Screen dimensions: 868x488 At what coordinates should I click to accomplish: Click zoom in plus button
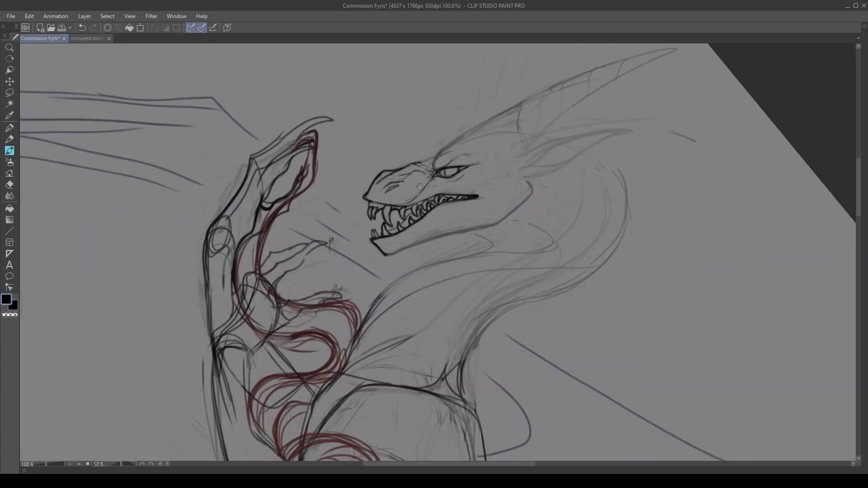pos(79,464)
